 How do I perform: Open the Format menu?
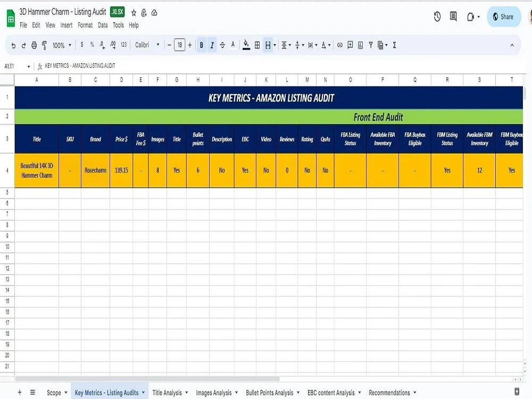85,25
